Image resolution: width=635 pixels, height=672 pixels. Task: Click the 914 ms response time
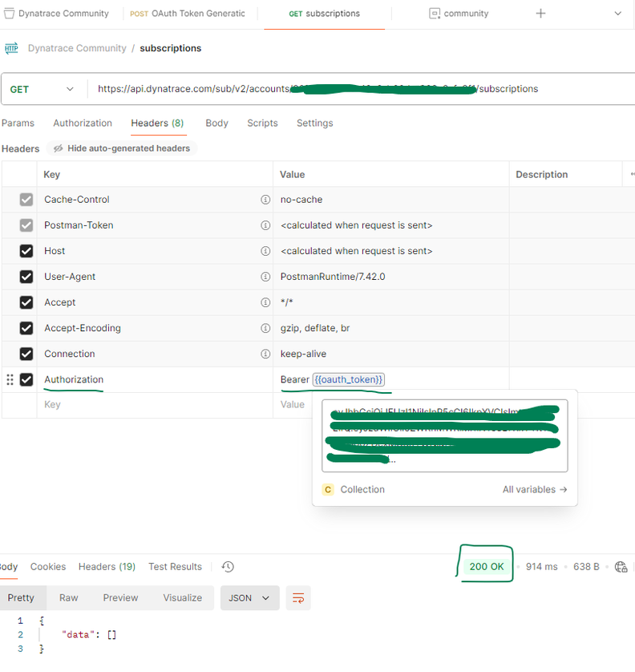pos(541,567)
